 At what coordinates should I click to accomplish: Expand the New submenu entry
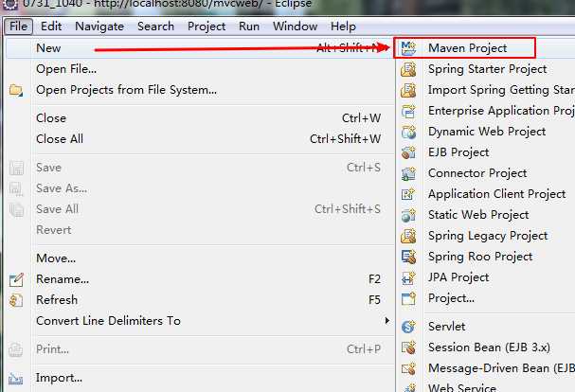pyautogui.click(x=200, y=48)
